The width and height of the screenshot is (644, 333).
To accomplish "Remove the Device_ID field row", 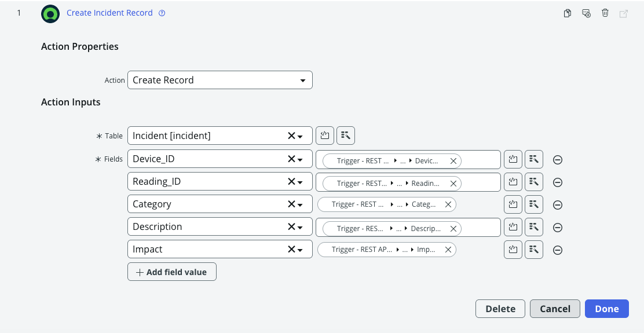I will click(557, 160).
